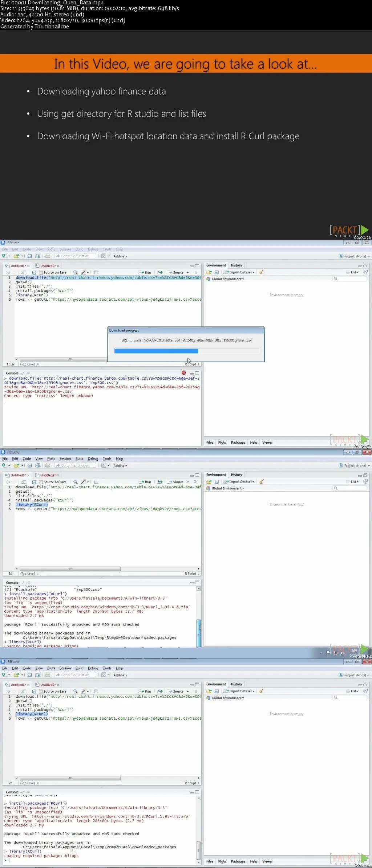Image resolution: width=372 pixels, height=868 pixels.
Task: Open Project (None) dropdown in 00:00:52 frame
Action: pyautogui.click(x=354, y=256)
